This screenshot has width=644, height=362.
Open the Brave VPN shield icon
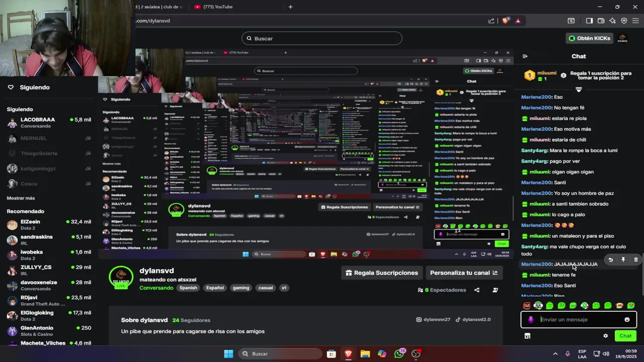(x=624, y=21)
